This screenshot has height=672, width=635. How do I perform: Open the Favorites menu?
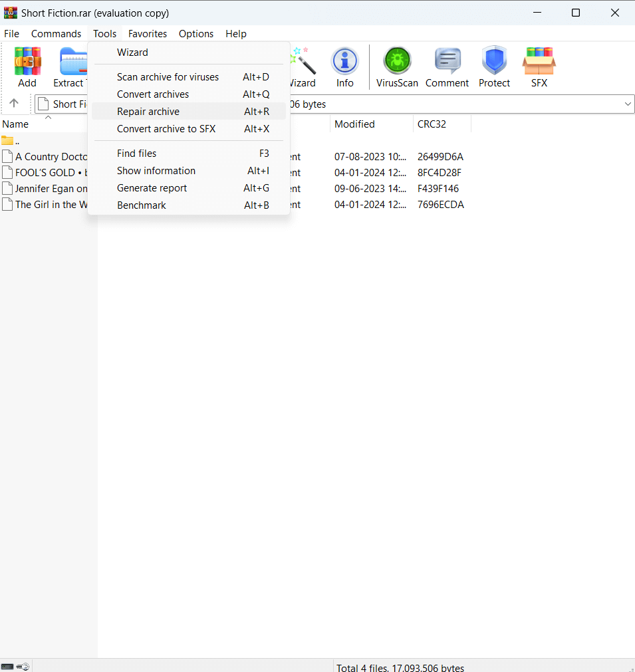point(148,34)
